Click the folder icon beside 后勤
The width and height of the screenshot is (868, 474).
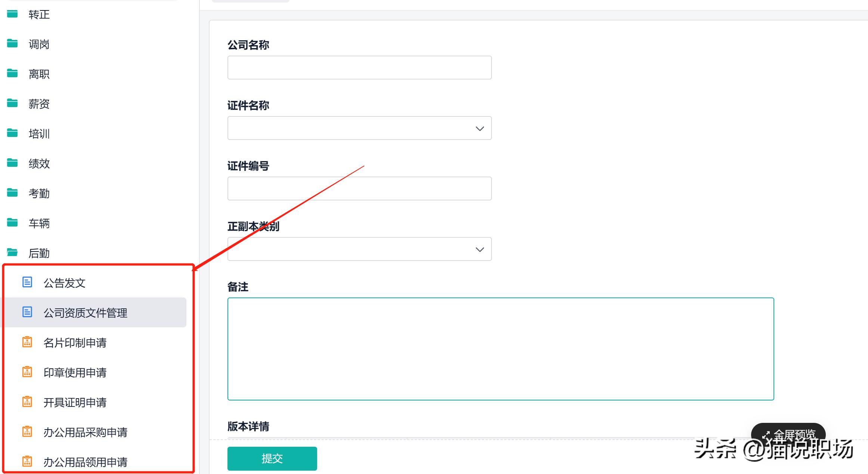(x=12, y=252)
